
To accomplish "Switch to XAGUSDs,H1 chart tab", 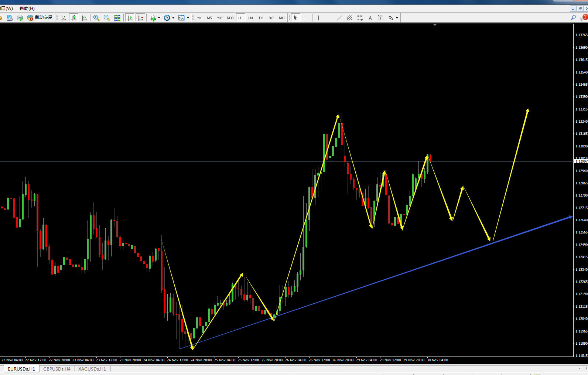I will pyautogui.click(x=92, y=369).
